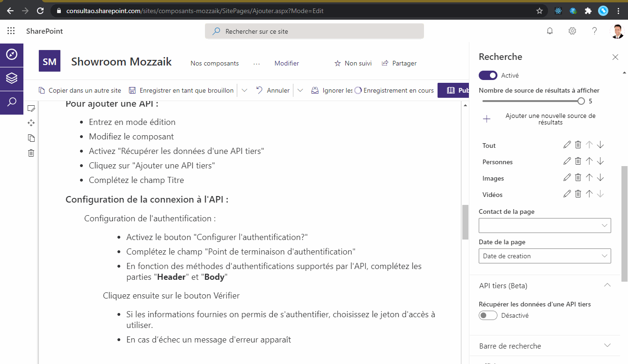Delete the Images result source

pos(578,178)
